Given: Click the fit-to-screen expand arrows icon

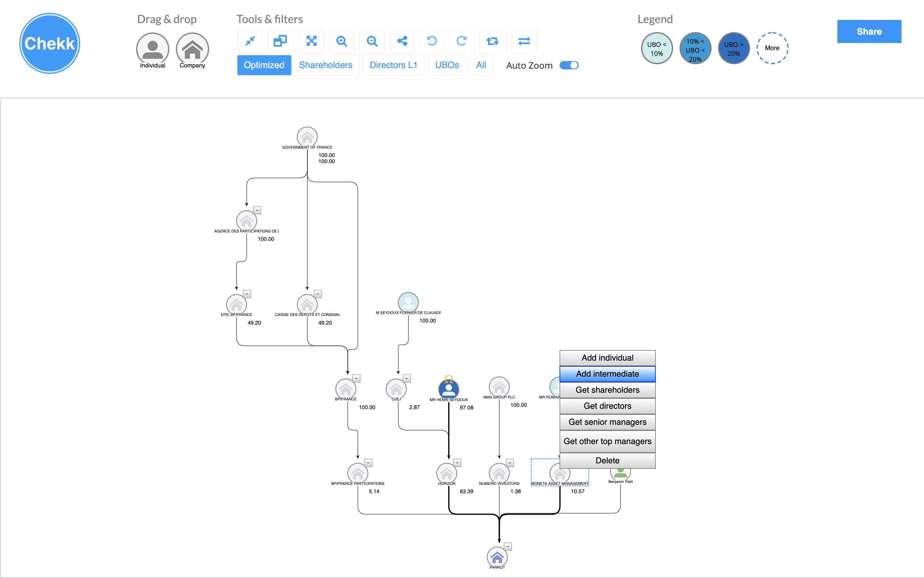Looking at the screenshot, I should click(312, 41).
